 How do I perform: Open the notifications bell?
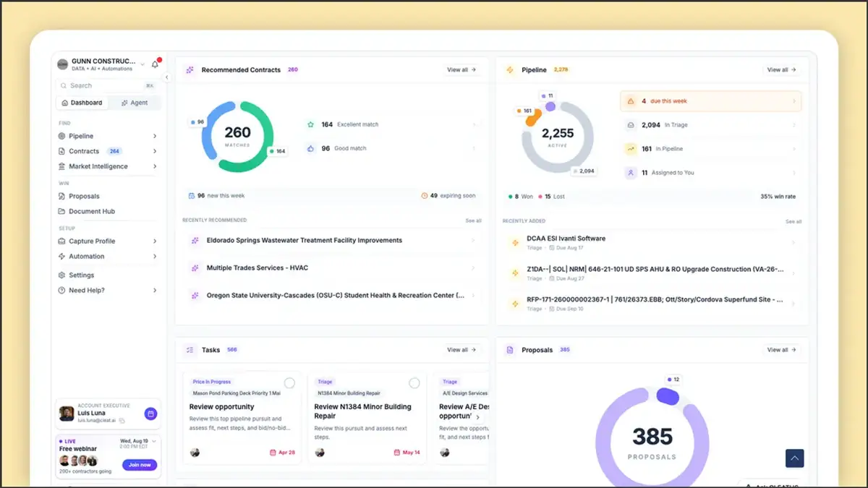[x=155, y=64]
